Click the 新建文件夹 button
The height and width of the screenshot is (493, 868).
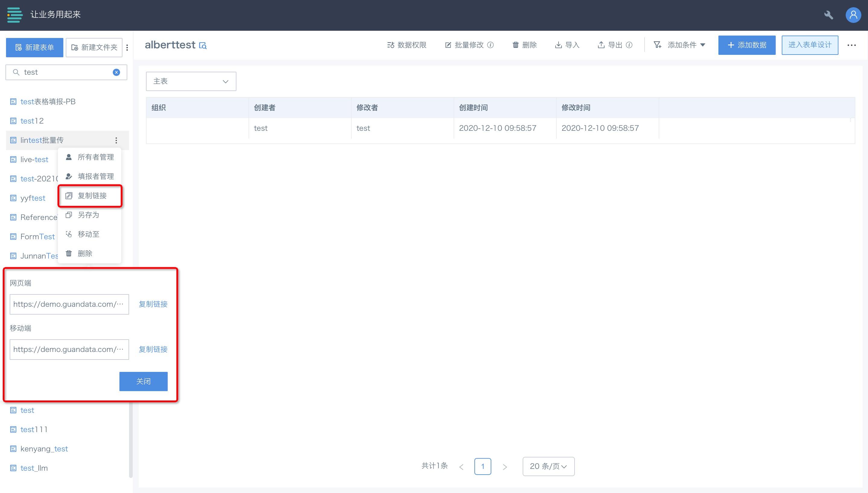pyautogui.click(x=94, y=47)
